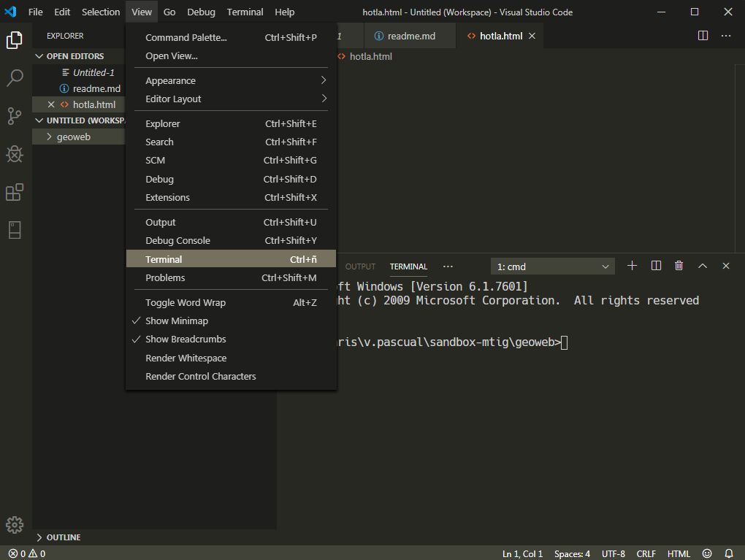Collapse the UNTITLED (WORKSPACE) section
The width and height of the screenshot is (745, 560).
(x=79, y=120)
